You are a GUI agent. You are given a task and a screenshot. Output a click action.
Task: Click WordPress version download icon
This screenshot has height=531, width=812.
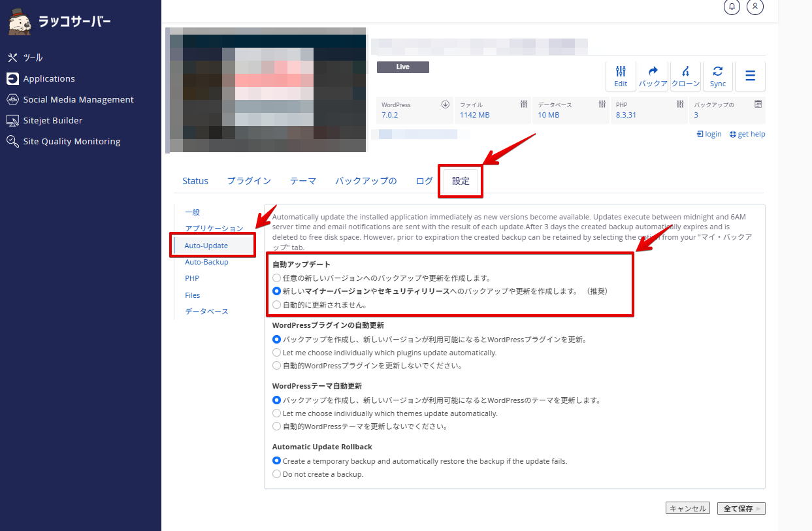pyautogui.click(x=446, y=105)
